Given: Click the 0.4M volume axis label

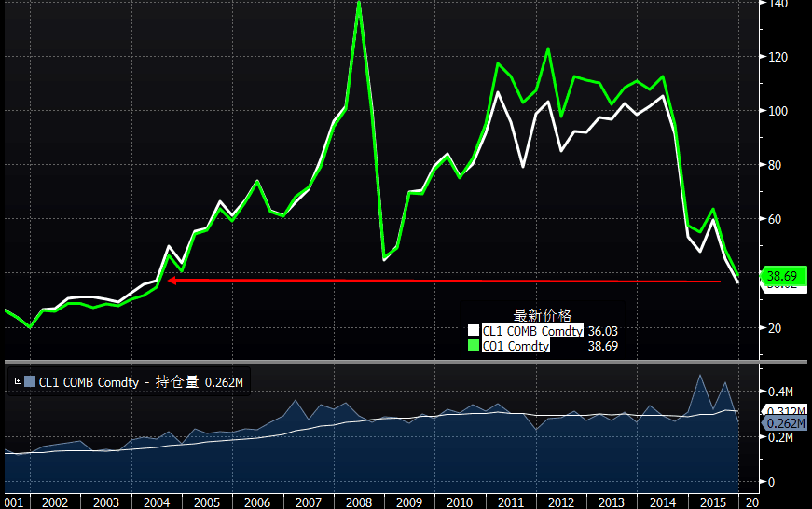Looking at the screenshot, I should [x=780, y=392].
